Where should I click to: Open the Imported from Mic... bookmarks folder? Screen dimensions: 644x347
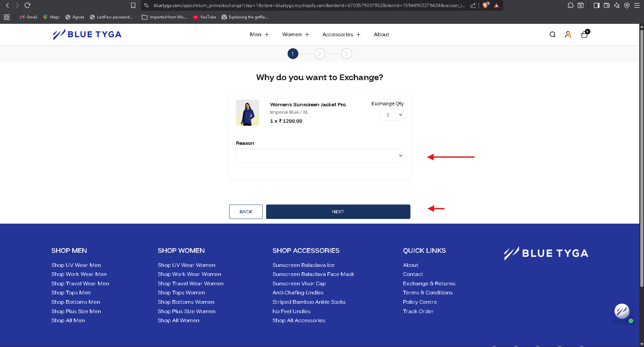(164, 17)
